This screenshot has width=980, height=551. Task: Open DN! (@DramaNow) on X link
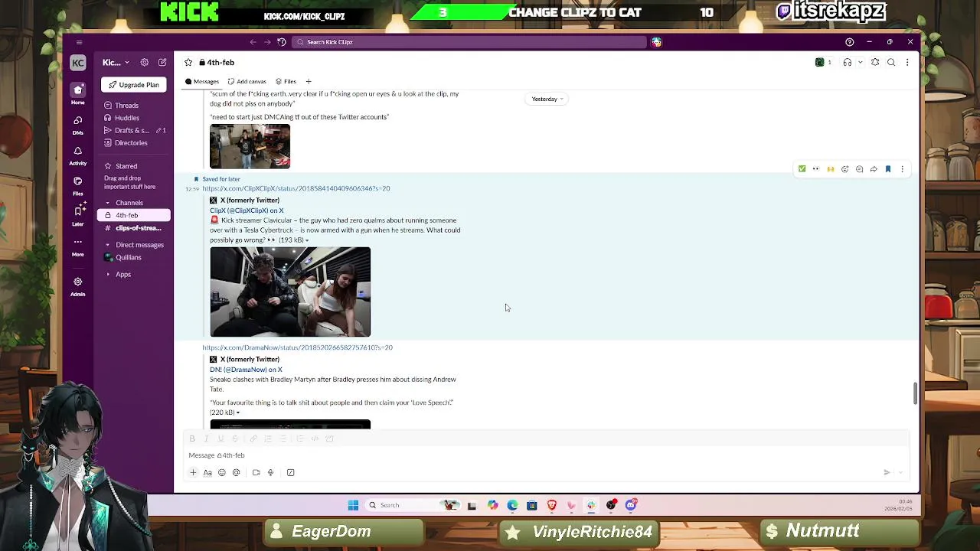[246, 370]
